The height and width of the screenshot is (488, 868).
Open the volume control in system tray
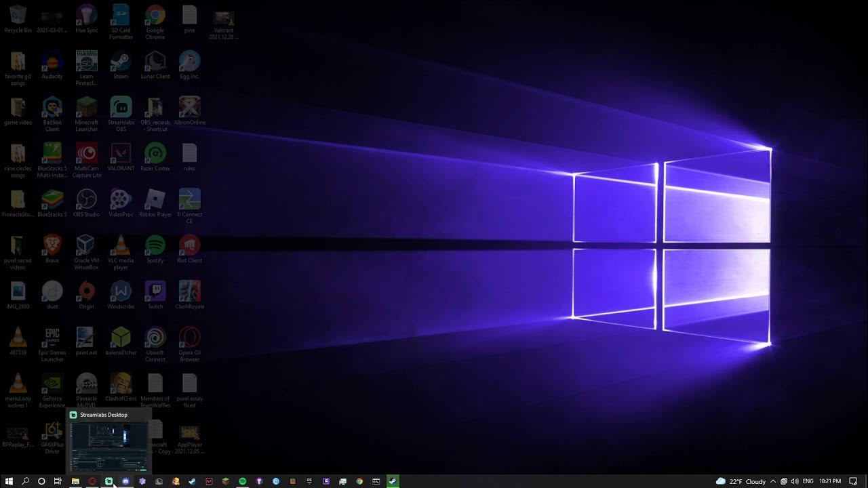pyautogui.click(x=794, y=481)
